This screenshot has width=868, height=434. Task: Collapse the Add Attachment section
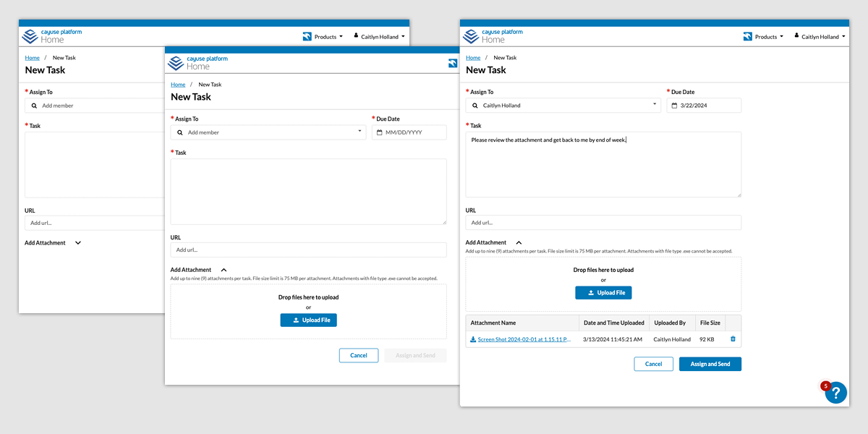(x=518, y=242)
